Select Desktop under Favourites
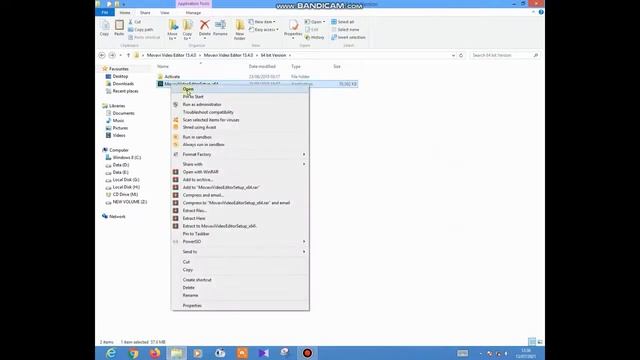 pos(120,76)
